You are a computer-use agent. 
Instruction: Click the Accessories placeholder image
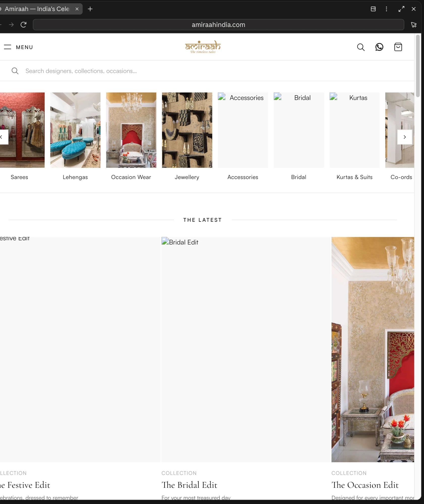[243, 130]
